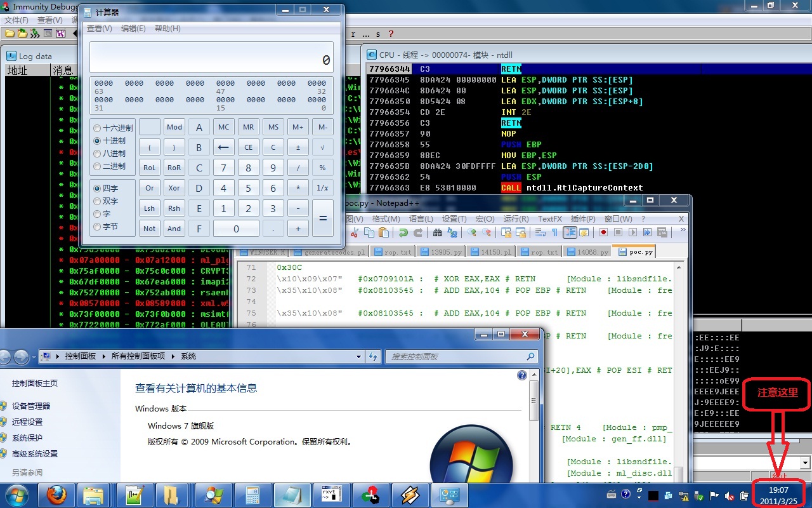The width and height of the screenshot is (812, 508).
Task: Expand the Notepad++ toolbar overflow chevron
Action: (x=683, y=230)
